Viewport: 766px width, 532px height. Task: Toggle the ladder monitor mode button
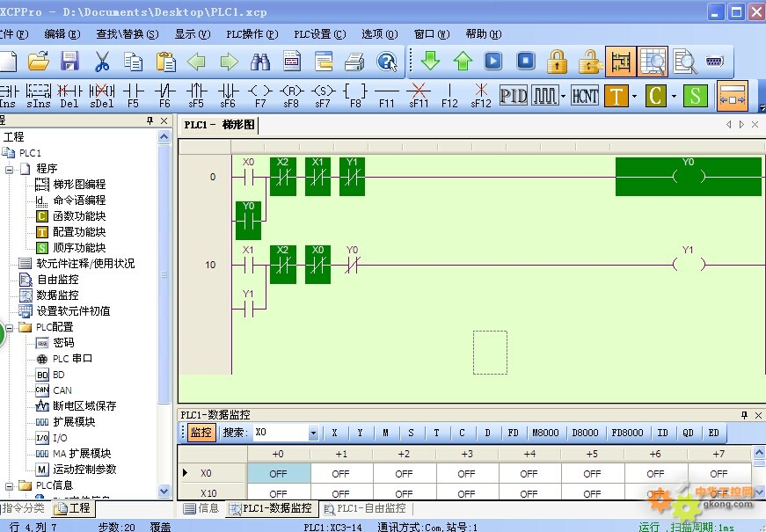pyautogui.click(x=621, y=62)
